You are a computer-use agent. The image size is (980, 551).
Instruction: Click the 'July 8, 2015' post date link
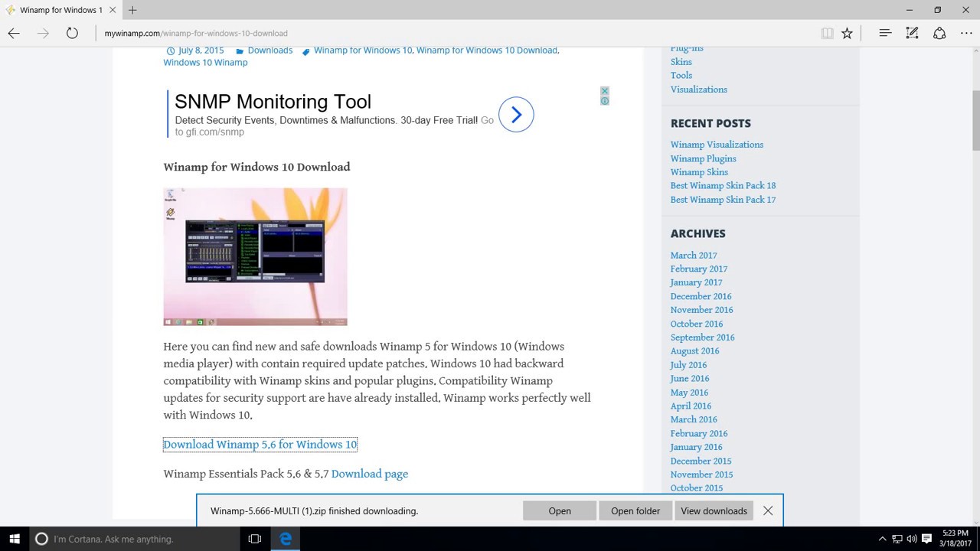tap(201, 51)
